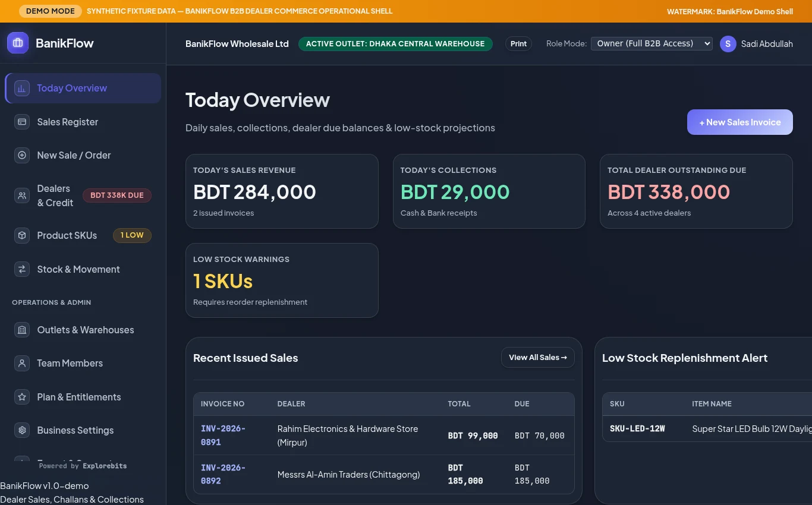Open Stock & Movement section

click(83, 269)
